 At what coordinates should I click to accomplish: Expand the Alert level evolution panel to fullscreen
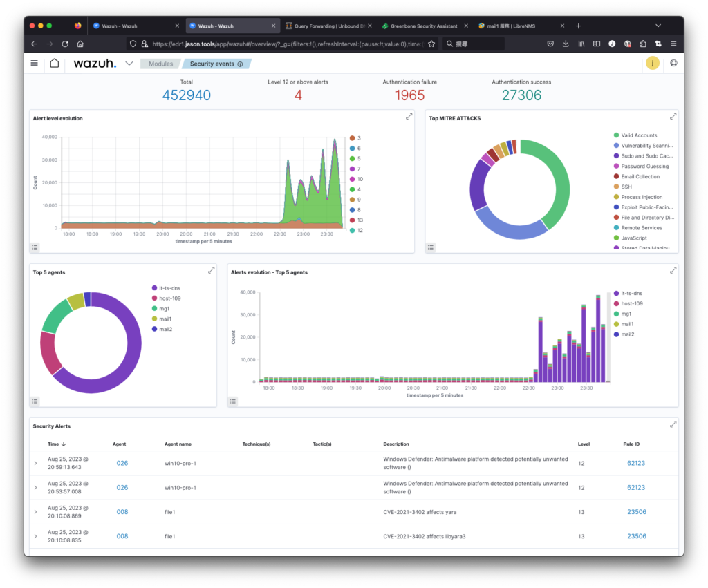pyautogui.click(x=409, y=117)
